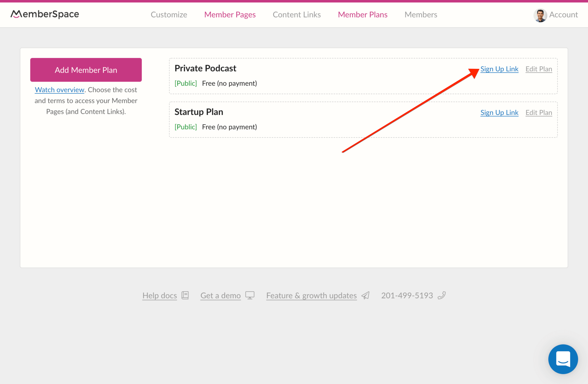Open Content Links tab

(x=297, y=15)
